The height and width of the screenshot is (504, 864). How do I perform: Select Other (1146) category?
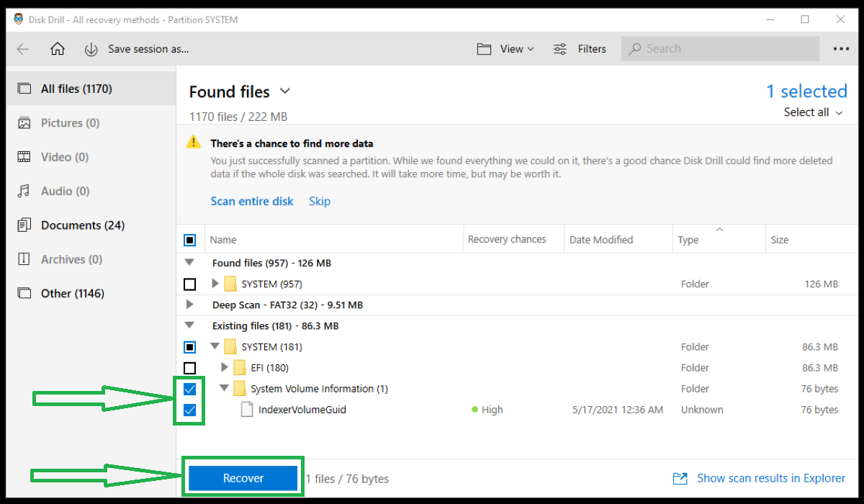click(91, 293)
